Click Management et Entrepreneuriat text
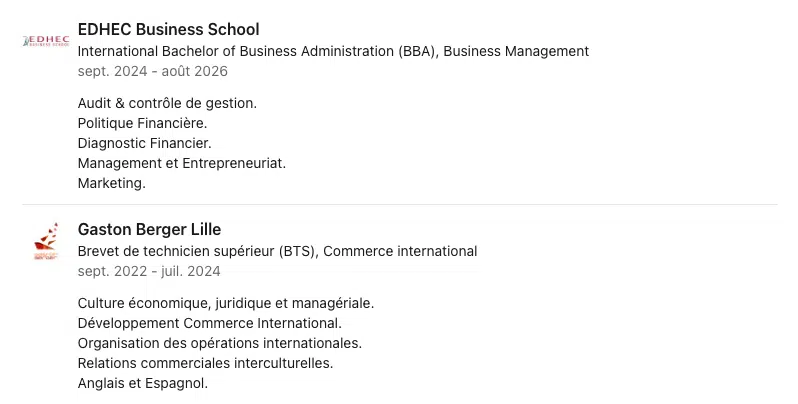This screenshot has width=798, height=404. tap(181, 163)
